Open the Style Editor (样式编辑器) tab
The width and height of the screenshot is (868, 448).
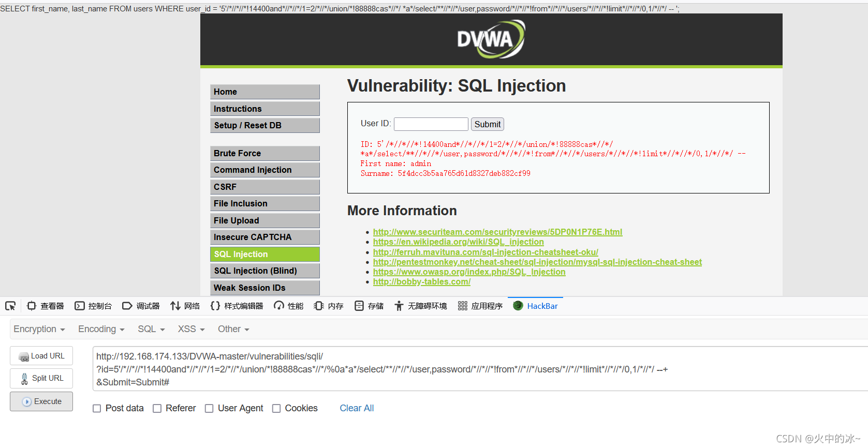pyautogui.click(x=237, y=306)
